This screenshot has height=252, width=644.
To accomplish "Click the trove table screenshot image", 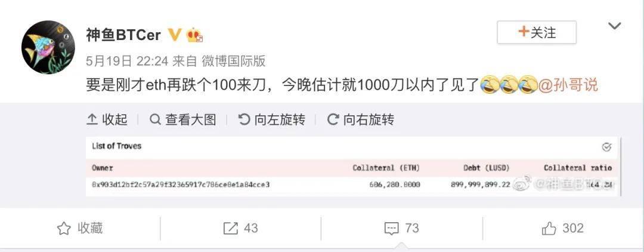I will pyautogui.click(x=352, y=166).
